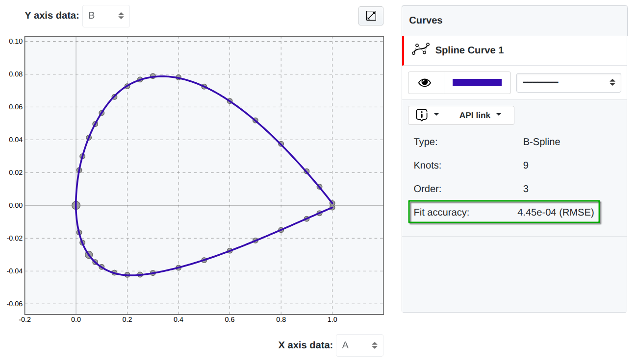Open the line style dropdown

(568, 82)
